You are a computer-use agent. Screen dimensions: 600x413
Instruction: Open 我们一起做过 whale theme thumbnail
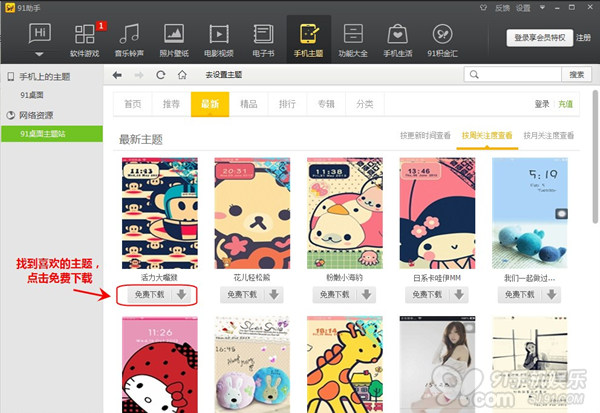tap(530, 213)
